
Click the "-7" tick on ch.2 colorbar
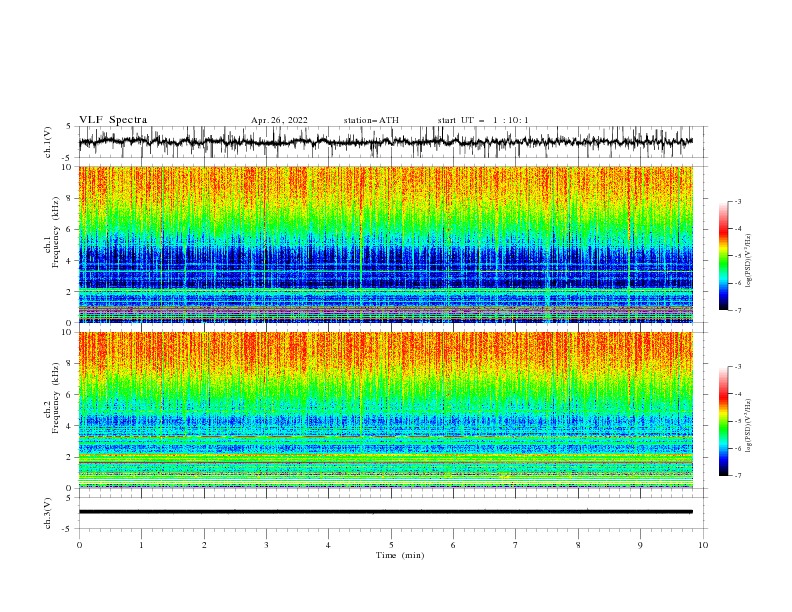737,476
